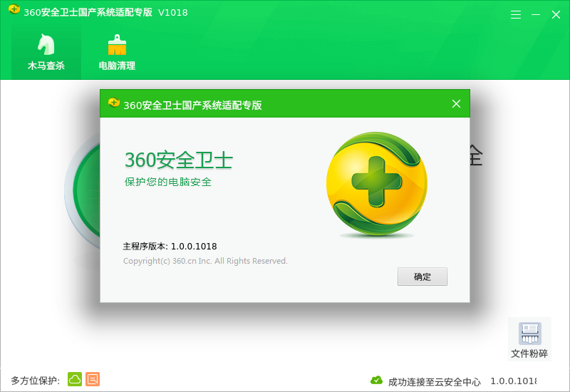Click the 360 logo in main title bar
Screen dimensions: 570x392
tap(14, 9)
